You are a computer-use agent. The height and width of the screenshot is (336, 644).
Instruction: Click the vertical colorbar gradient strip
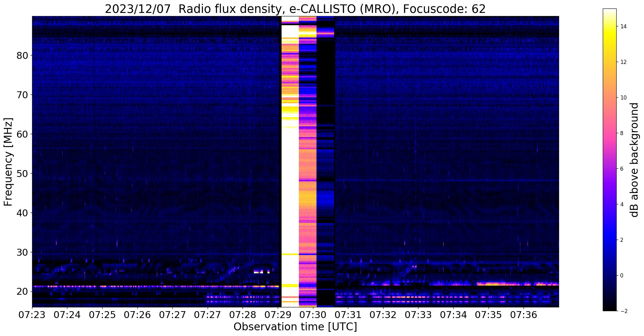click(x=609, y=160)
